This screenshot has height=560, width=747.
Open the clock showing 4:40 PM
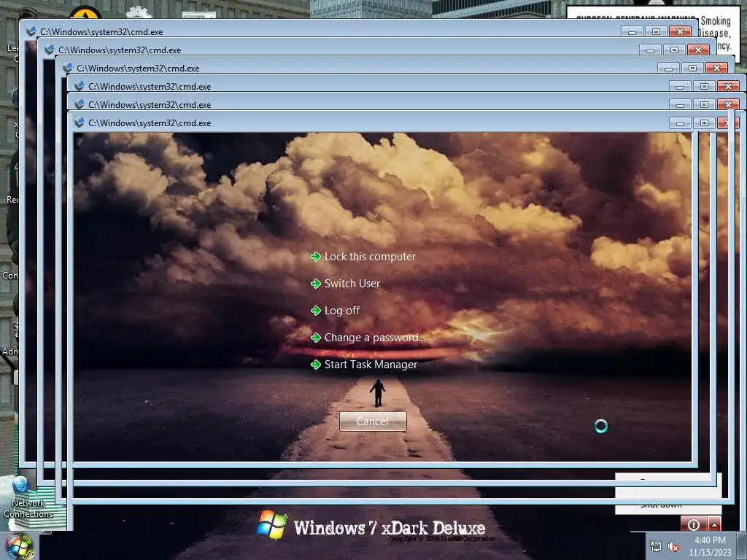pyautogui.click(x=709, y=546)
